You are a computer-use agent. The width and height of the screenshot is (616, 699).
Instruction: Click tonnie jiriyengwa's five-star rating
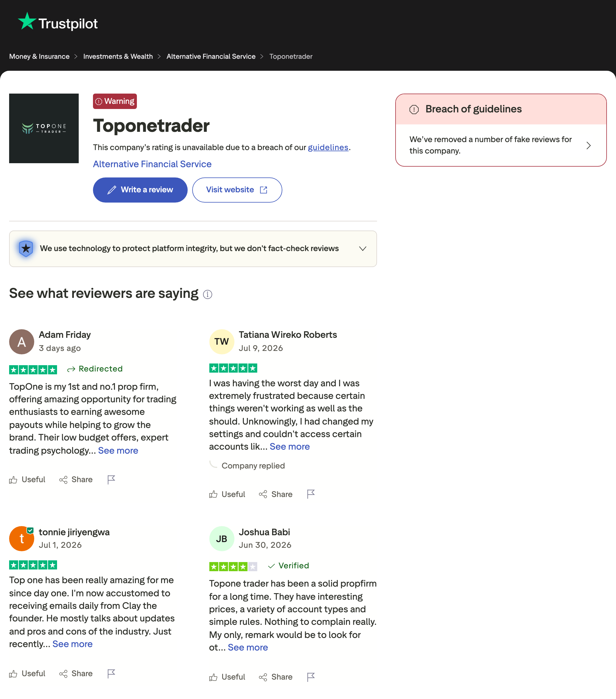(33, 565)
